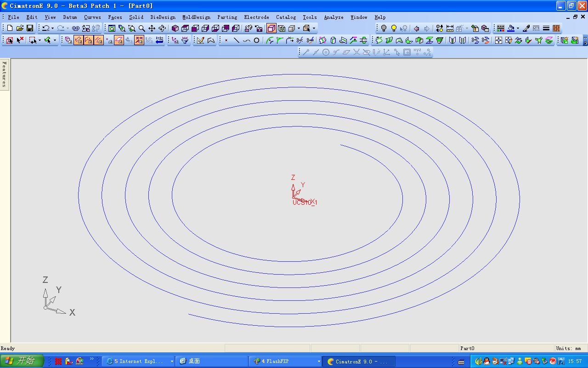This screenshot has height=368, width=588.
Task: Toggle the sketch plane selection filter
Action: (x=119, y=40)
